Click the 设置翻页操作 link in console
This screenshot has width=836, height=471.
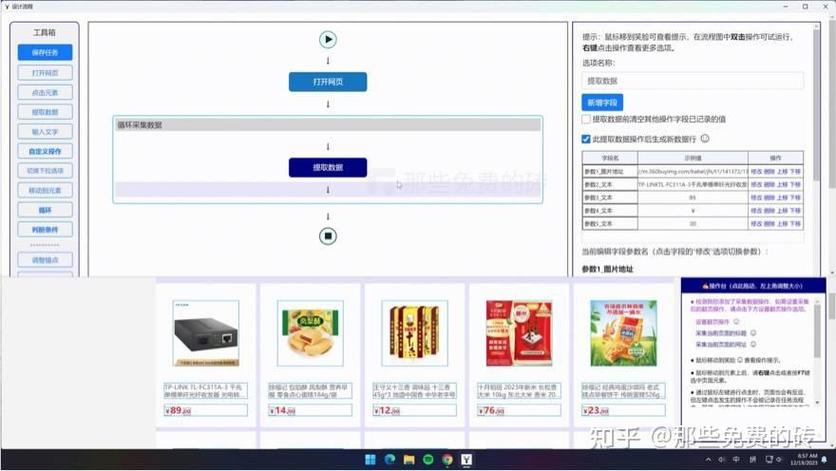pos(712,322)
